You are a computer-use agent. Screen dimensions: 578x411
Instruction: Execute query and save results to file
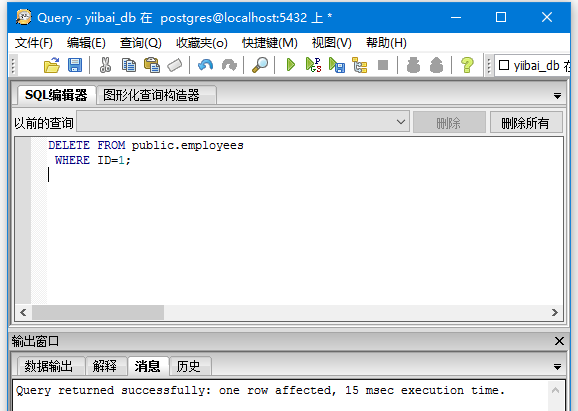click(337, 65)
